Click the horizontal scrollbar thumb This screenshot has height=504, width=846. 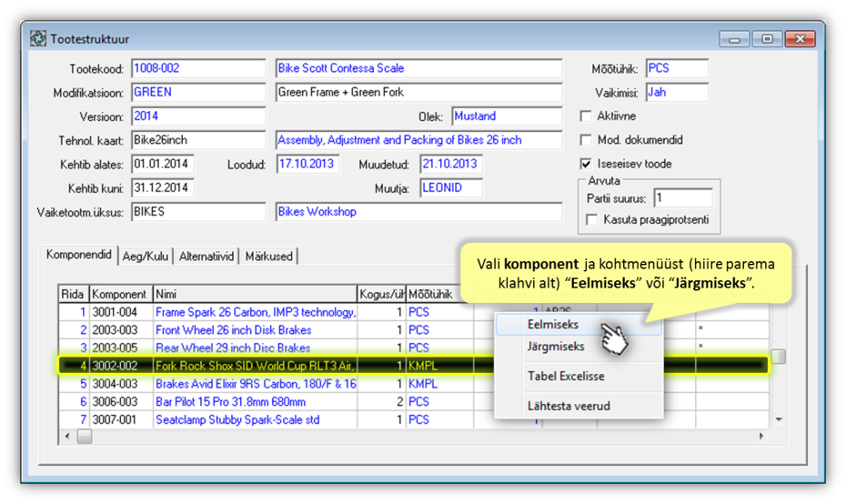click(x=85, y=436)
